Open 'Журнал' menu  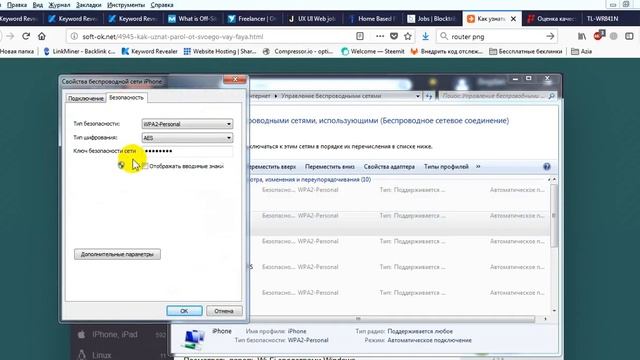point(59,5)
